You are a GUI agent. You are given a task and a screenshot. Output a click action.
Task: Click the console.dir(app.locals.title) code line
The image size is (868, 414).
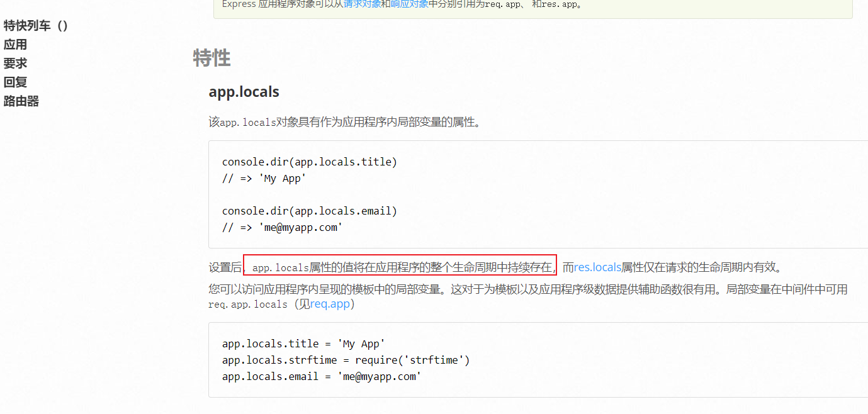[x=310, y=162]
